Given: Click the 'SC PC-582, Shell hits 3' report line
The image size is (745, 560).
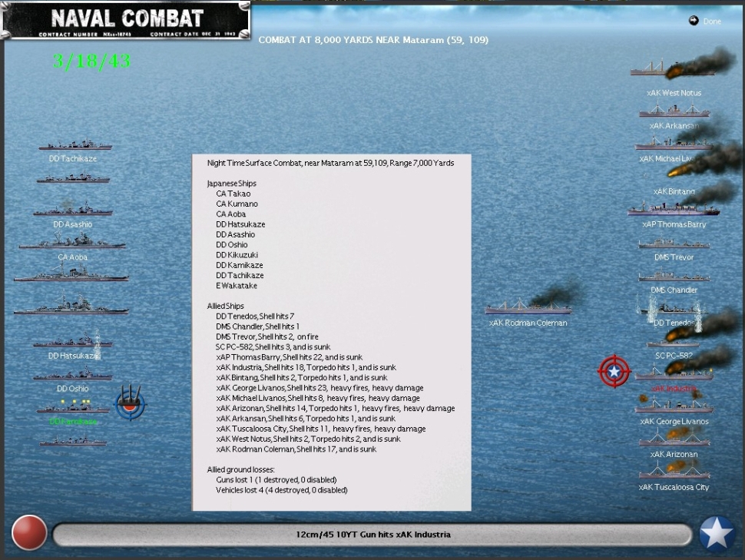Looking at the screenshot, I should (273, 347).
